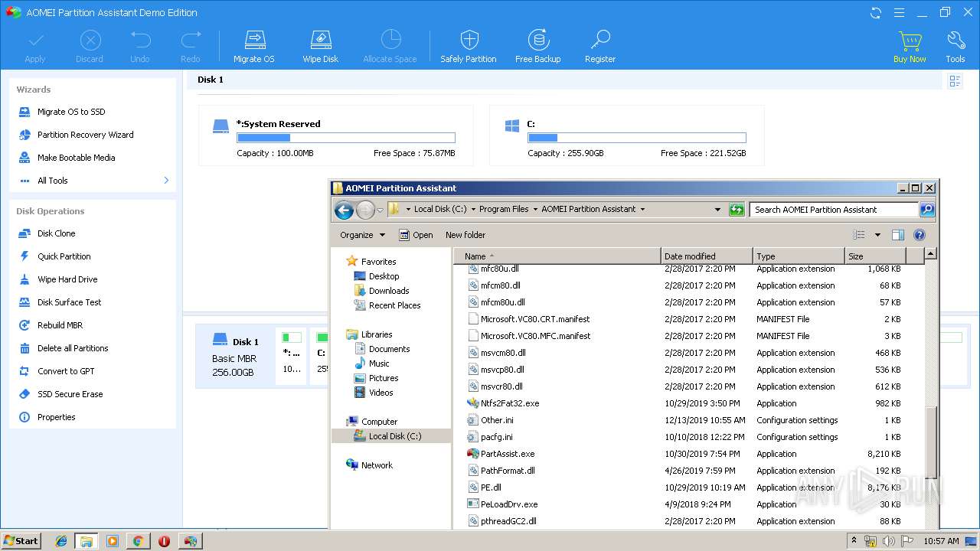Viewport: 980px width, 551px height.
Task: Click the Windows Start button
Action: coord(21,540)
